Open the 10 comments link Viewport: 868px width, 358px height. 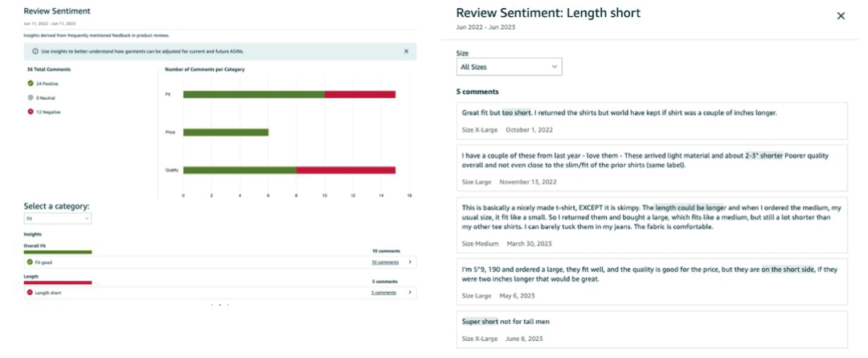pos(384,262)
